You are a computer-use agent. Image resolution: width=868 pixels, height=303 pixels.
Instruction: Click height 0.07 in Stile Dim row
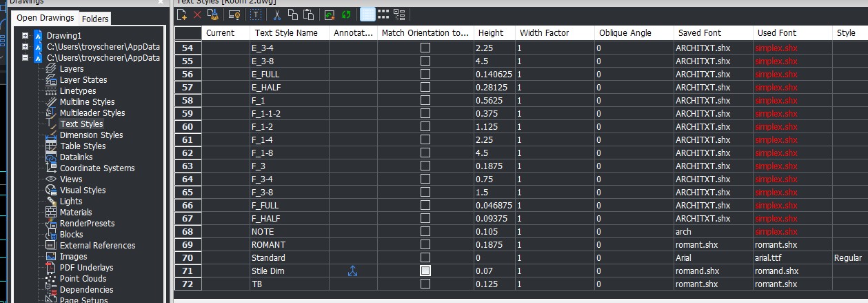coord(484,271)
